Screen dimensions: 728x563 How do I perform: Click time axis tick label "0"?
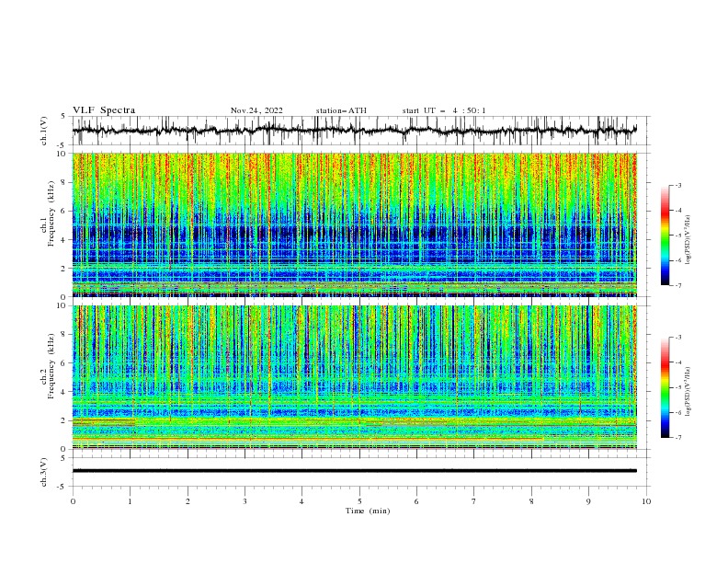pos(73,501)
